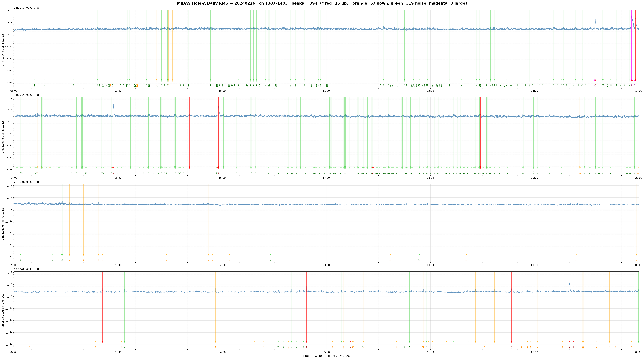Image resolution: width=644 pixels, height=359 pixels.
Task: Click the 23:00 time tick label
Action: (326, 265)
